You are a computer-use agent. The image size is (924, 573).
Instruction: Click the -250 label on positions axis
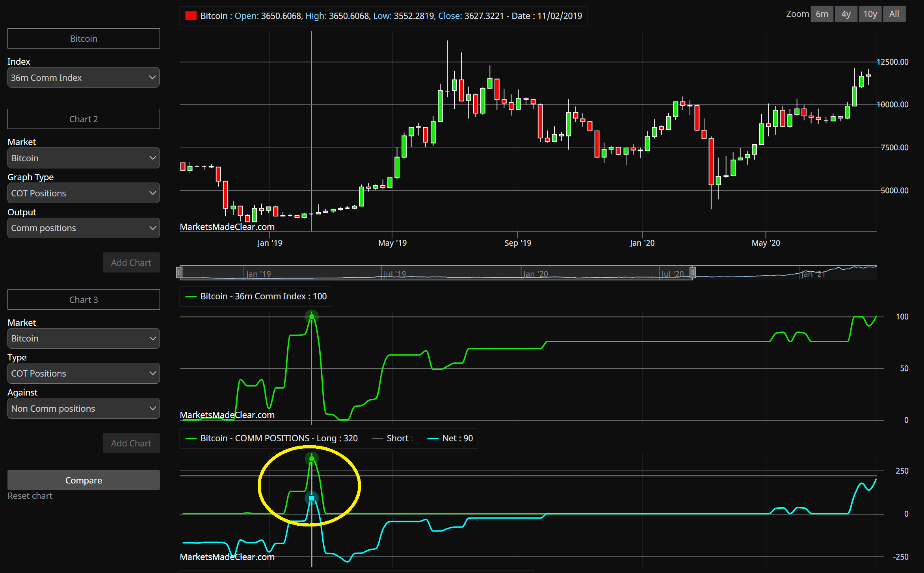[x=901, y=557]
